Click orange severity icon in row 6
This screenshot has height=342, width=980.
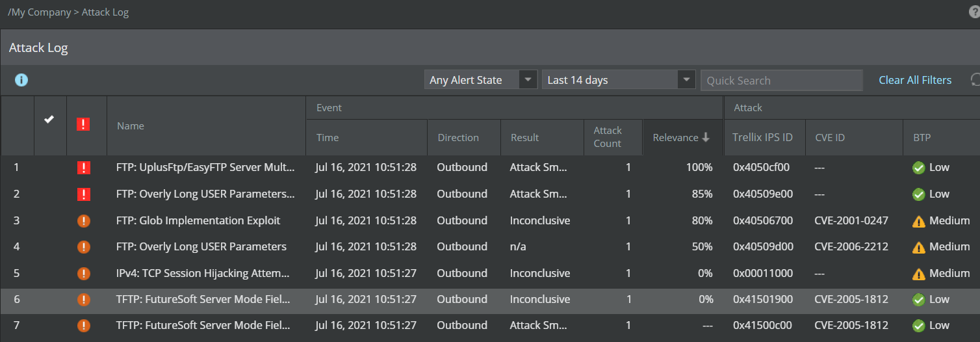83,299
